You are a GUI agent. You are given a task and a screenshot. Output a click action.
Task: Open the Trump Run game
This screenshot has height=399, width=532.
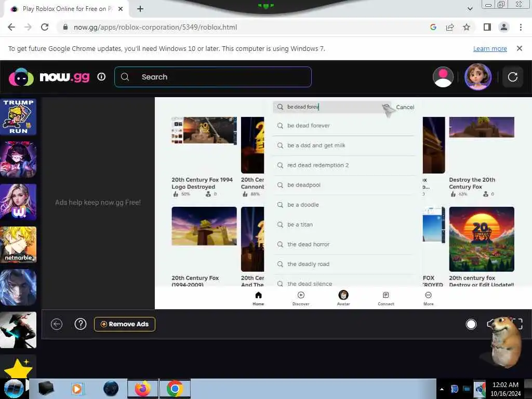tap(18, 116)
